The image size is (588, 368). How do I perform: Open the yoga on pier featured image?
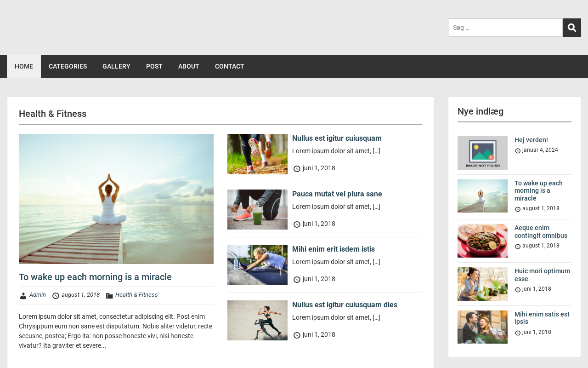coord(116,199)
